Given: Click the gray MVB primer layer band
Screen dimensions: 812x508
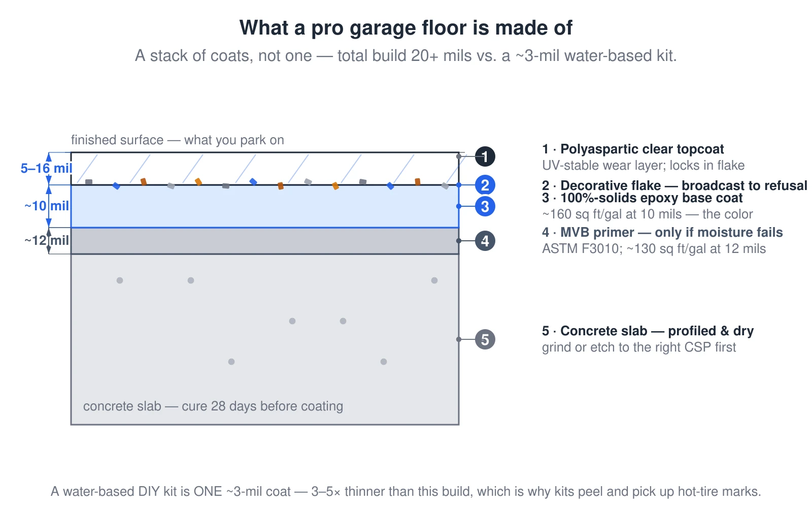Looking at the screenshot, I should pyautogui.click(x=265, y=241).
